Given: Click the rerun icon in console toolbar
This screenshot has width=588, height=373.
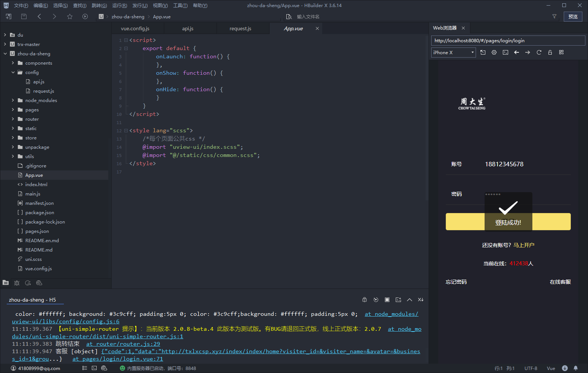Looking at the screenshot, I should [x=376, y=300].
